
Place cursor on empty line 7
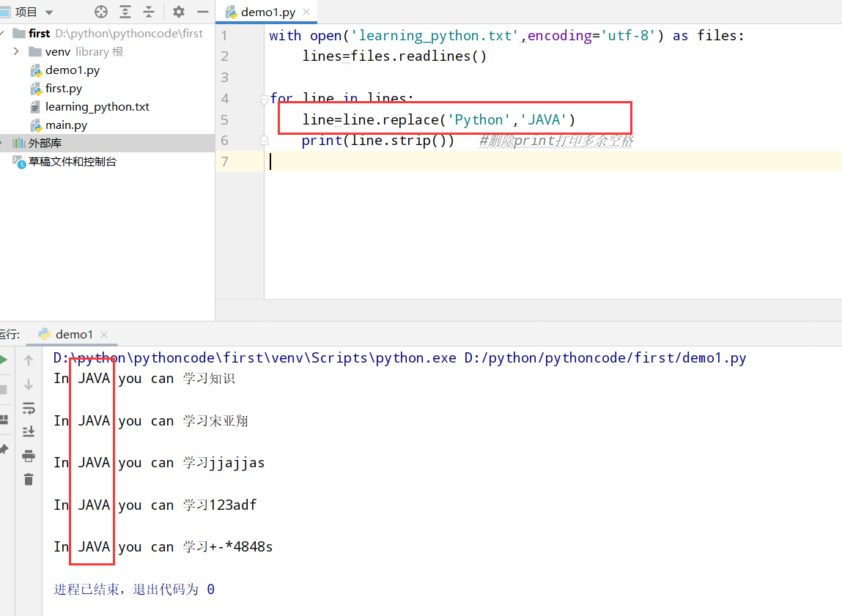click(x=553, y=162)
